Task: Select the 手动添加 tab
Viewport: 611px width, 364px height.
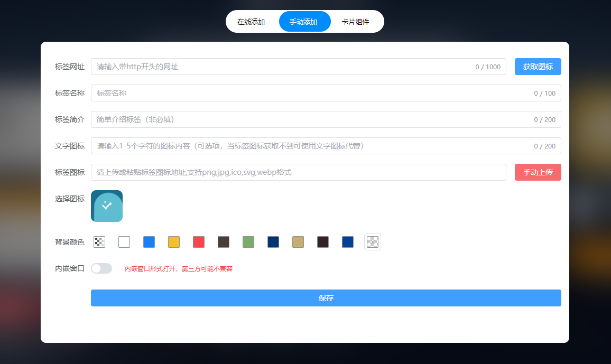Action: pyautogui.click(x=304, y=21)
